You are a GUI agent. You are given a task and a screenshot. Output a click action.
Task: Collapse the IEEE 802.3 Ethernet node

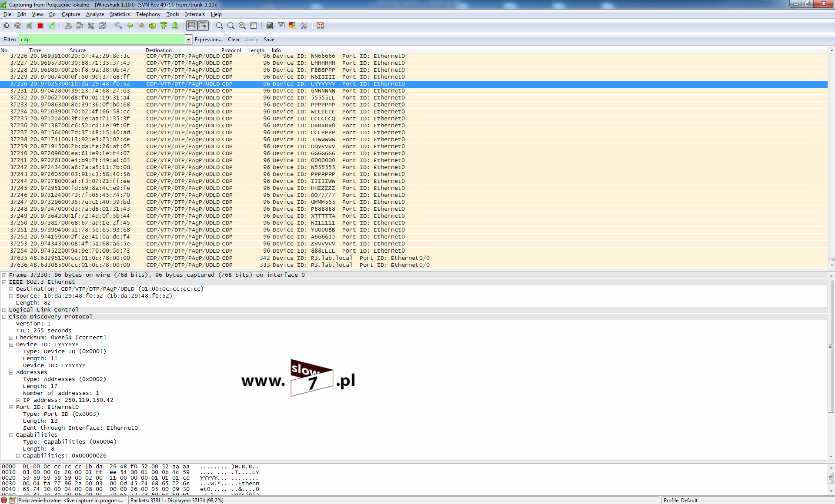tap(4, 282)
